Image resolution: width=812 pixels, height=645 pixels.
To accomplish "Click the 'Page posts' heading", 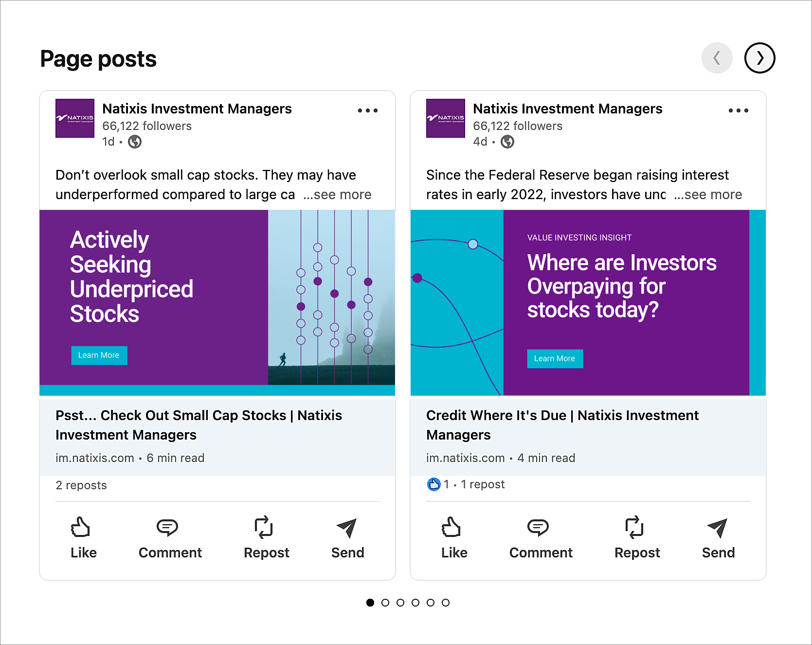I will tap(98, 59).
